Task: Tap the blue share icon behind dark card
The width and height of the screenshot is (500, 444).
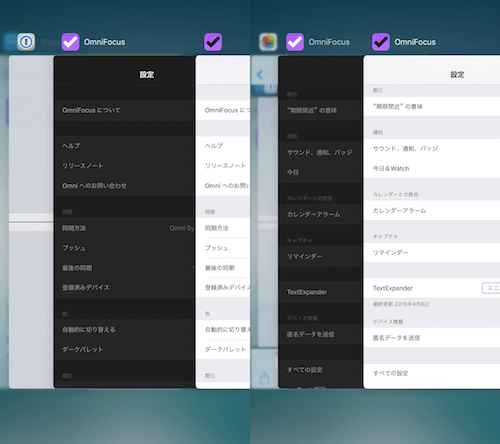Action: click(264, 379)
